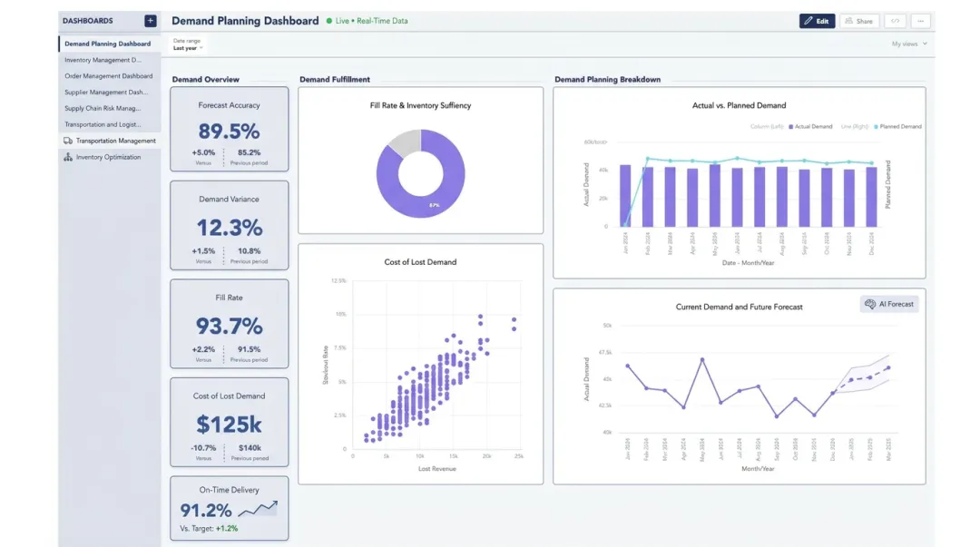Share the dashboard
This screenshot has height=547, width=980.
click(x=859, y=21)
